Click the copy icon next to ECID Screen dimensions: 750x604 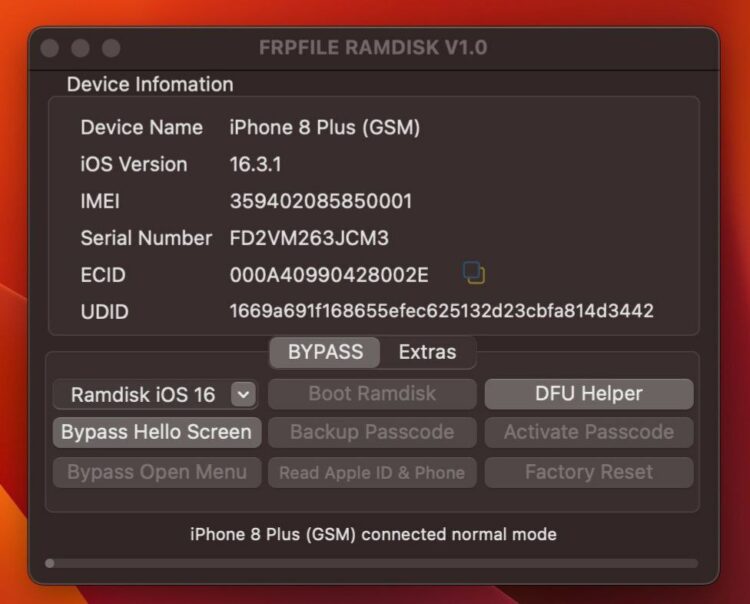pos(474,273)
